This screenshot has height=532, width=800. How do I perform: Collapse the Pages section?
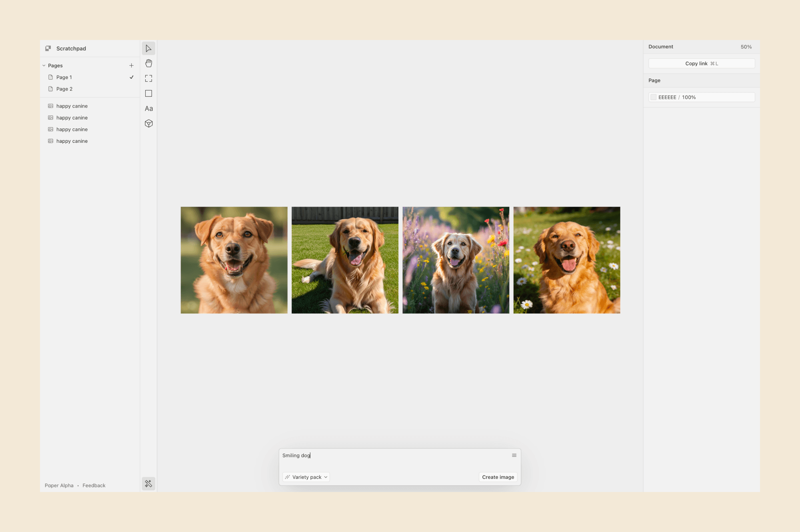44,66
